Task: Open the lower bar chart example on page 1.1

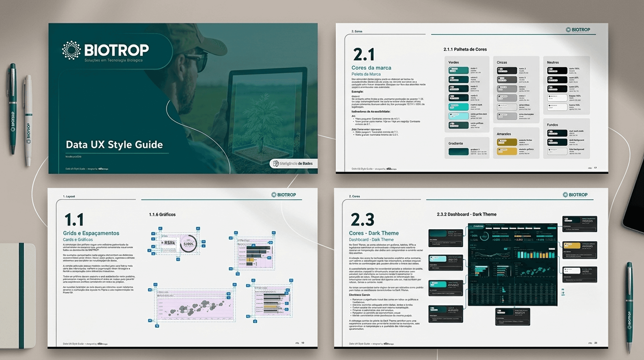Action: (272, 300)
